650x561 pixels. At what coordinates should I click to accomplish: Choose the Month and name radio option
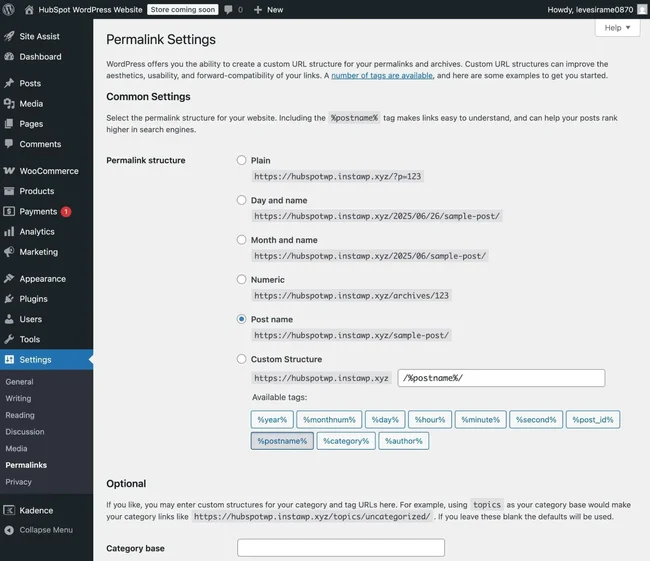coord(241,240)
